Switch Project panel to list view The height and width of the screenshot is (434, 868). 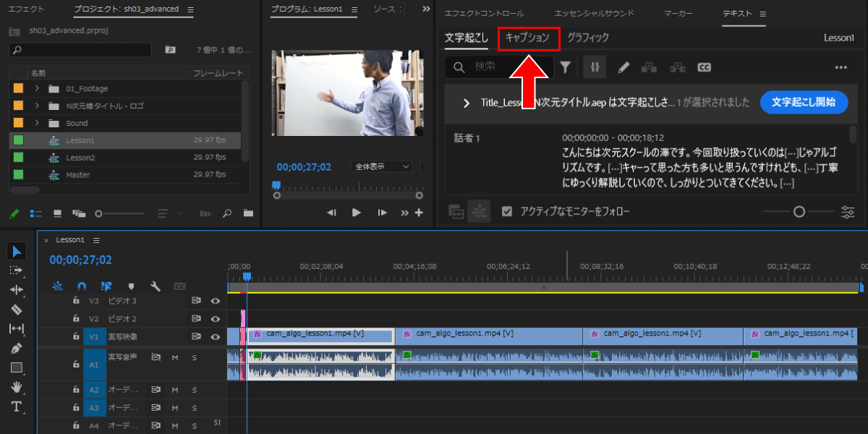(x=36, y=213)
